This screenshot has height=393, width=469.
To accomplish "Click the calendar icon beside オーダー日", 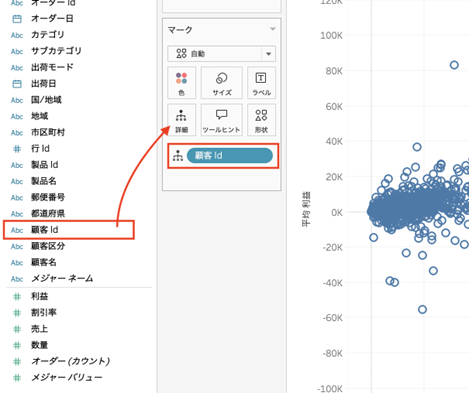I will point(17,19).
